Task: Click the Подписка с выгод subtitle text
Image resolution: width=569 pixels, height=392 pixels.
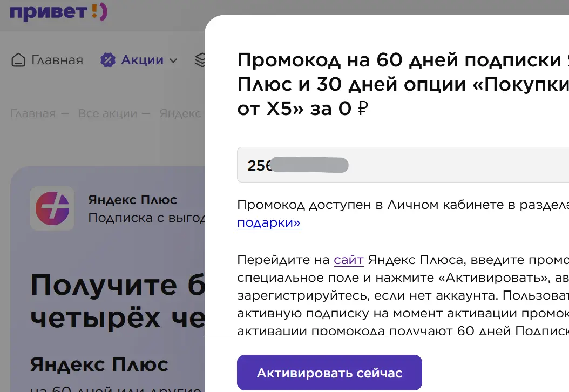Action: (x=147, y=218)
